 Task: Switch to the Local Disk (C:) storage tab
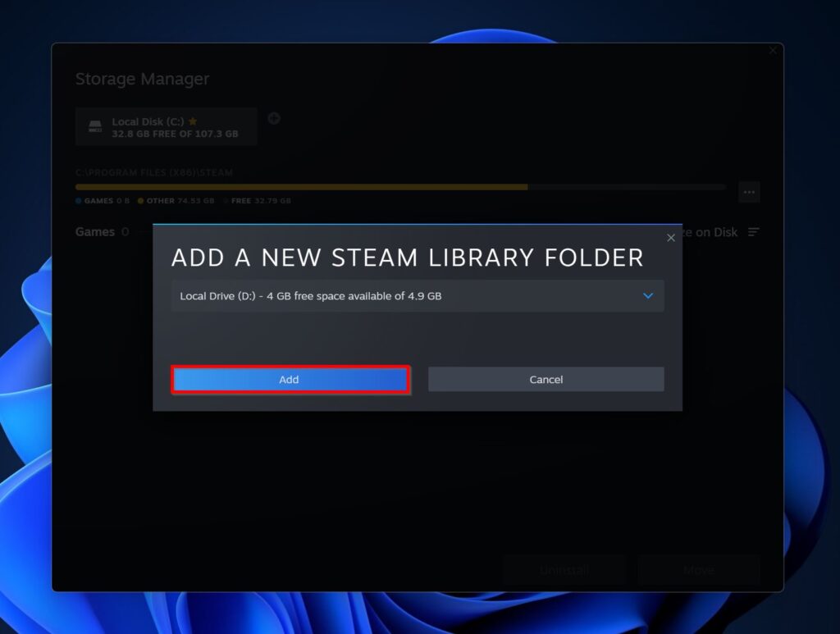tap(167, 125)
